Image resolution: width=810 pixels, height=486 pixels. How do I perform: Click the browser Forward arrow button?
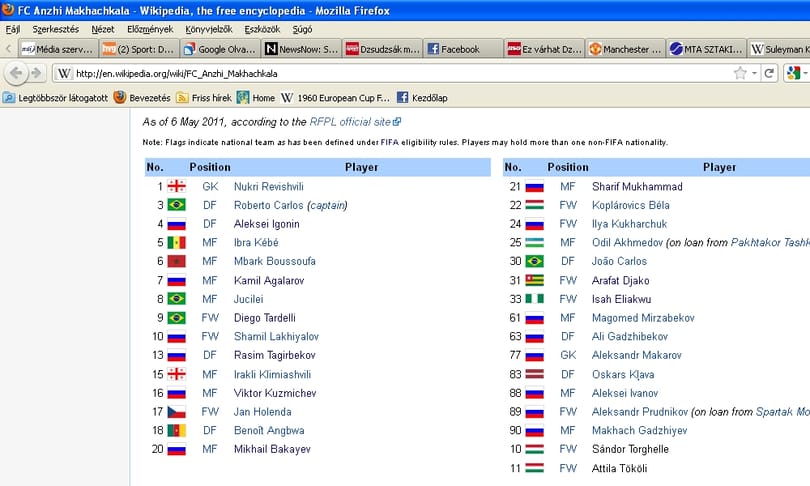point(36,73)
